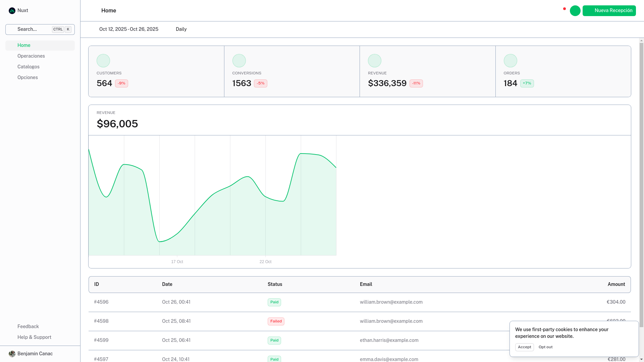Accept the cookies notice

click(x=524, y=347)
